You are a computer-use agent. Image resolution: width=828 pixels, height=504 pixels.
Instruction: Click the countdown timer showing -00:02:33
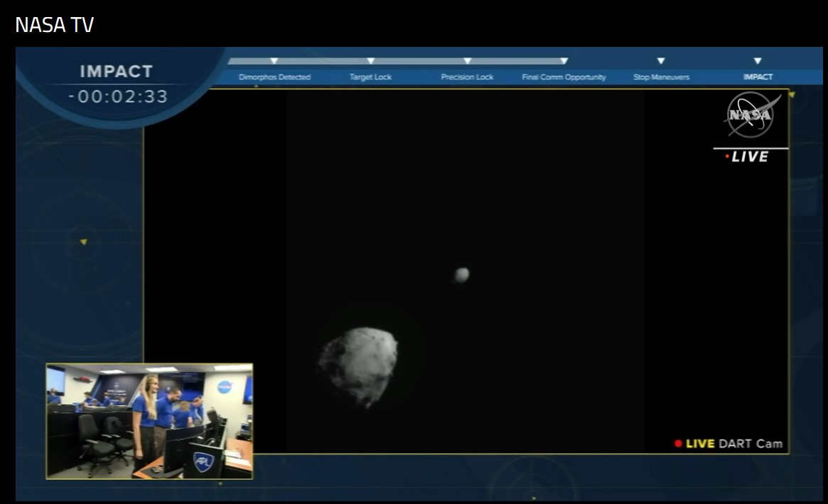coord(118,96)
